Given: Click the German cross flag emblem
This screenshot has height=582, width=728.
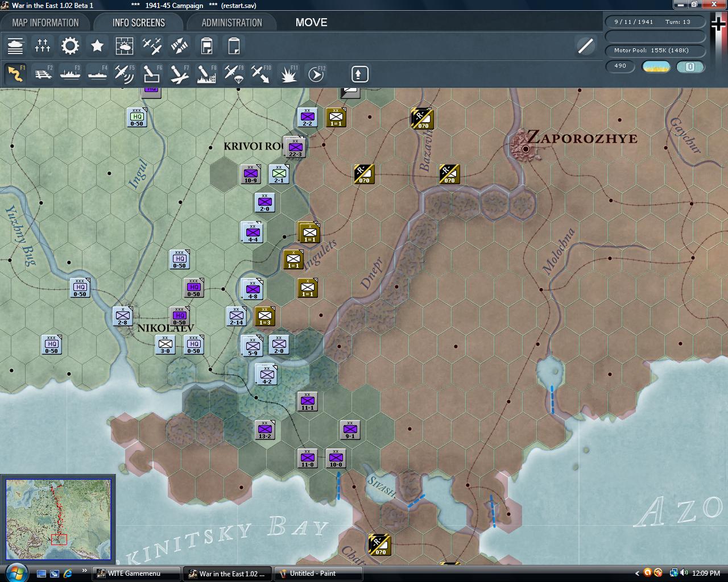Looking at the screenshot, I should click(x=718, y=24).
